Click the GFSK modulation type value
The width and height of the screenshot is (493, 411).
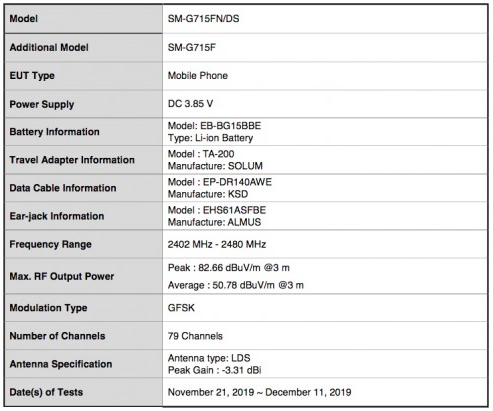pyautogui.click(x=181, y=307)
